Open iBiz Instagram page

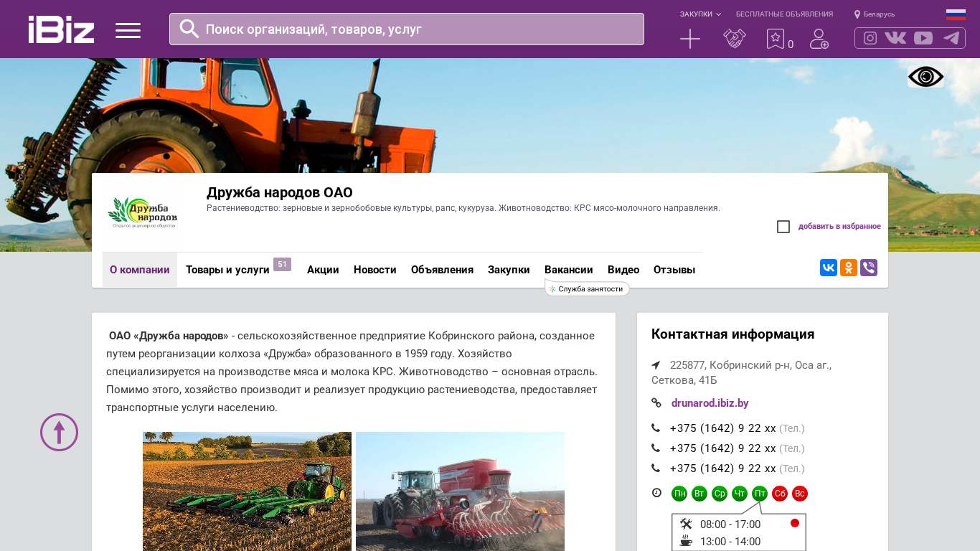coord(870,38)
